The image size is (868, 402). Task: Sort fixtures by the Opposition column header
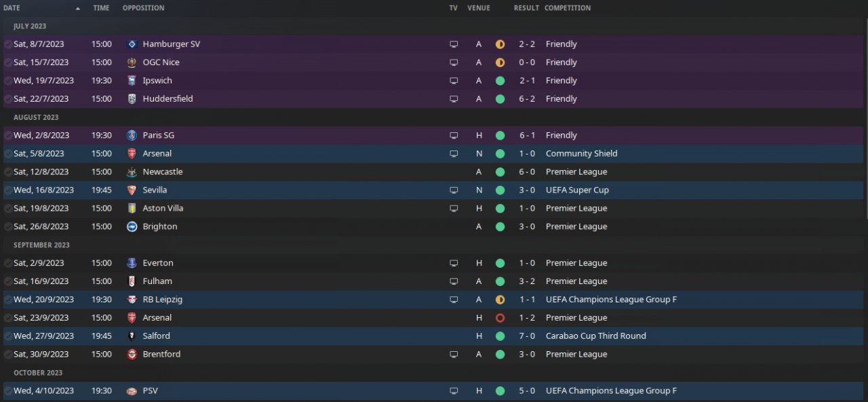pyautogui.click(x=143, y=8)
